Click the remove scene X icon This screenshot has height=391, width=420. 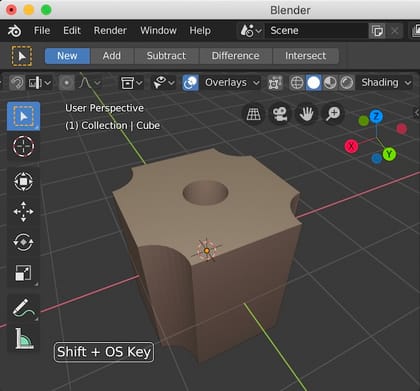click(x=395, y=31)
